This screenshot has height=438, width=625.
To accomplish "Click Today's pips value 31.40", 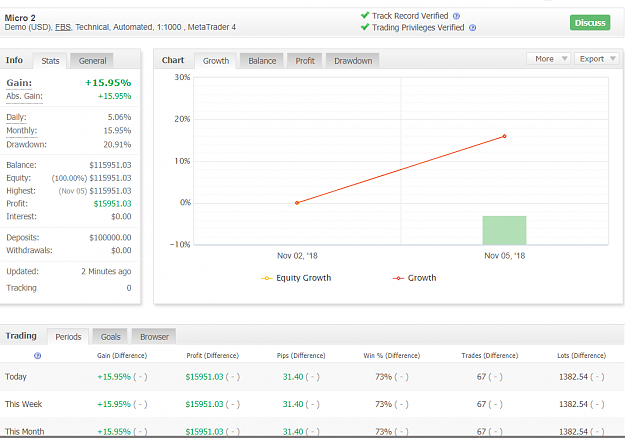I will pyautogui.click(x=293, y=377).
